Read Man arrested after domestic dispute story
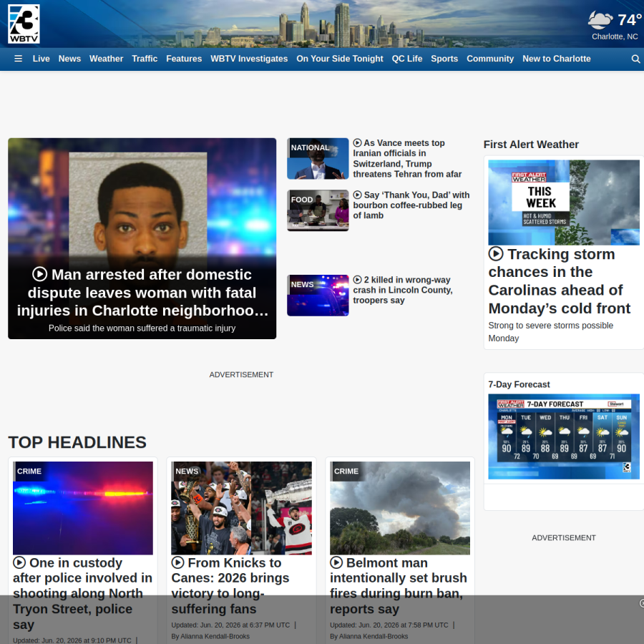644x644 pixels. point(142,293)
